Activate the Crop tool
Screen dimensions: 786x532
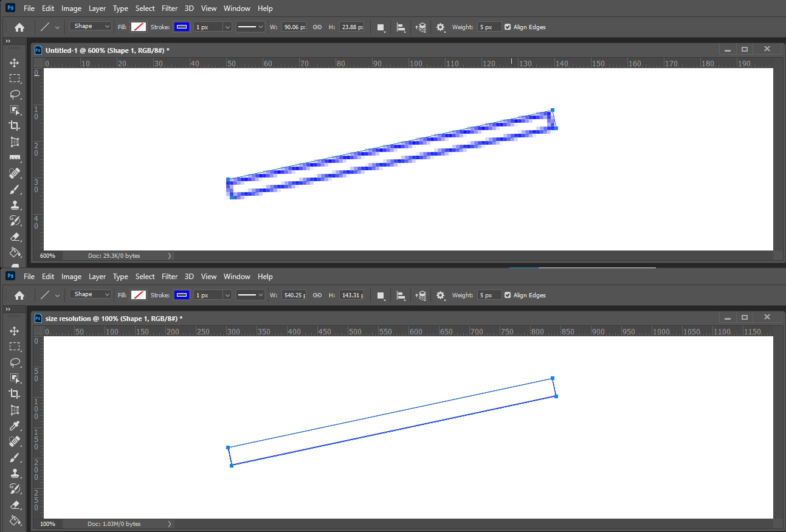pos(16,126)
